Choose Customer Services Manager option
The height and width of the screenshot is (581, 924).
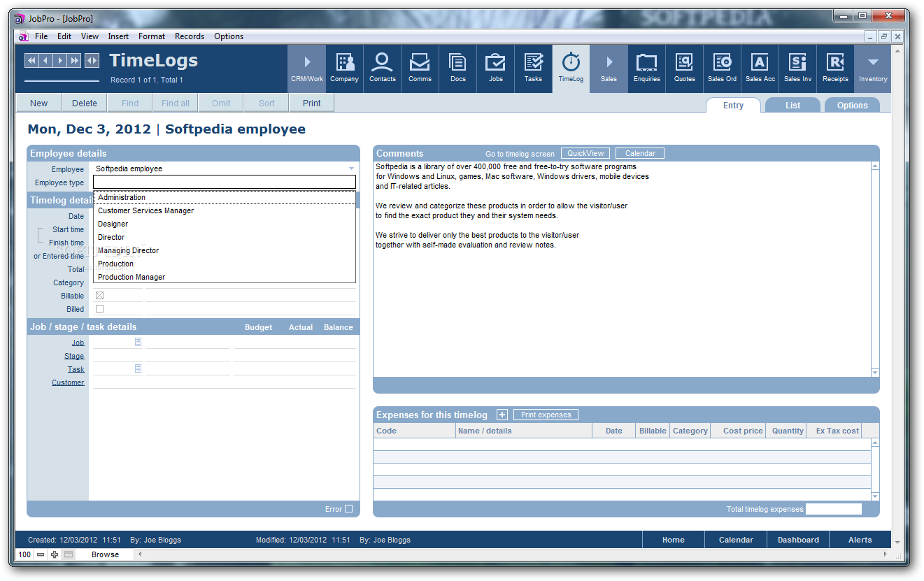pyautogui.click(x=225, y=210)
